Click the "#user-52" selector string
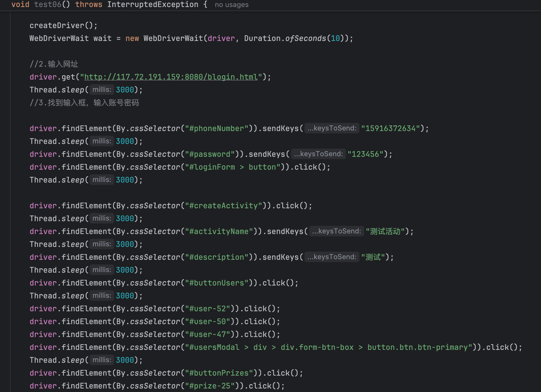Image resolution: width=541 pixels, height=392 pixels. 208,309
